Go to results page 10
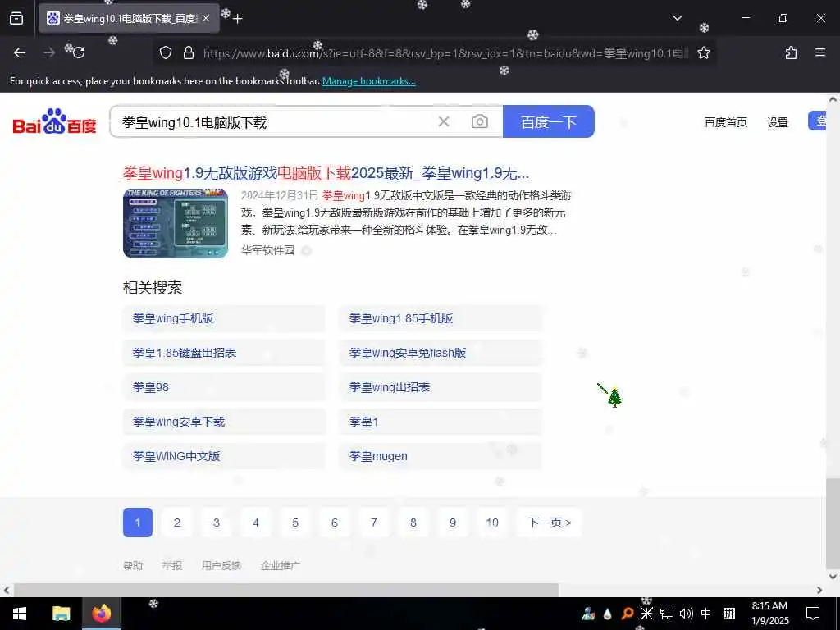The height and width of the screenshot is (630, 840). (x=492, y=523)
